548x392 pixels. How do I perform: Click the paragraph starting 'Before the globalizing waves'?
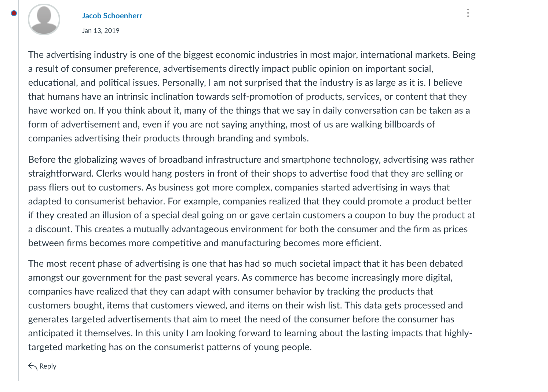(252, 201)
